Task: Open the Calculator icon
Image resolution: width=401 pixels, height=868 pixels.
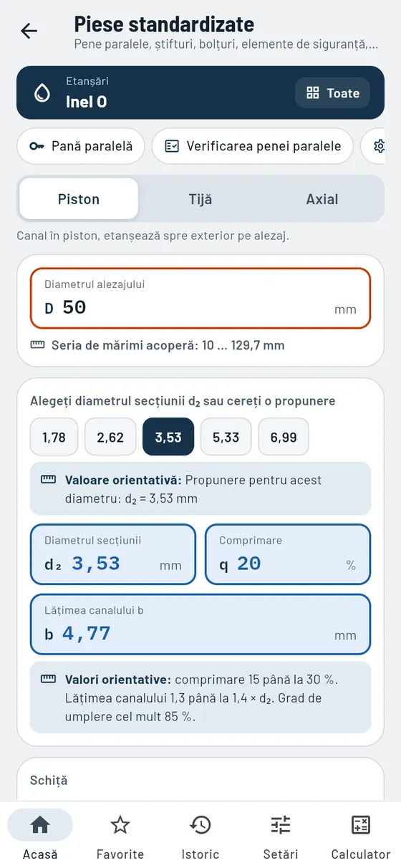Action: point(361,825)
